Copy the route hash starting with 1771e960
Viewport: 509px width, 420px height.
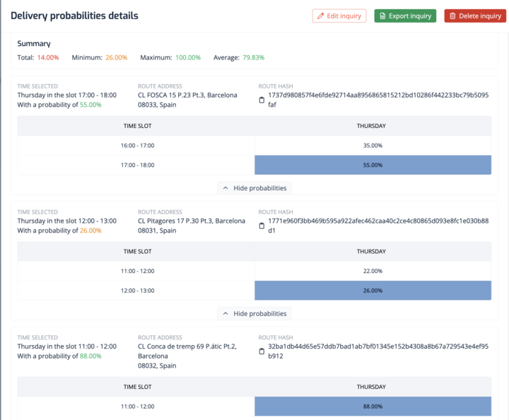click(262, 226)
